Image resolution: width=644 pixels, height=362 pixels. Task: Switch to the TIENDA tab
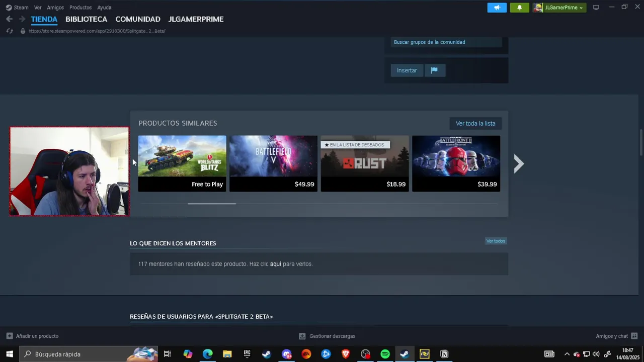(x=44, y=19)
